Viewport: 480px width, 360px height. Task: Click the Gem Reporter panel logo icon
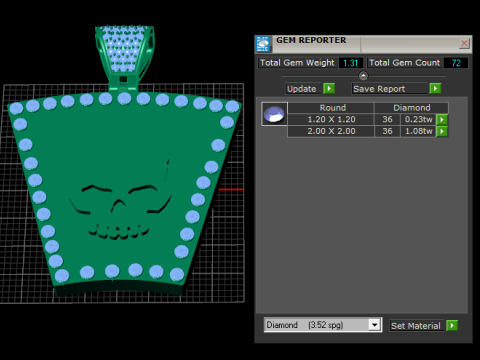(x=263, y=44)
